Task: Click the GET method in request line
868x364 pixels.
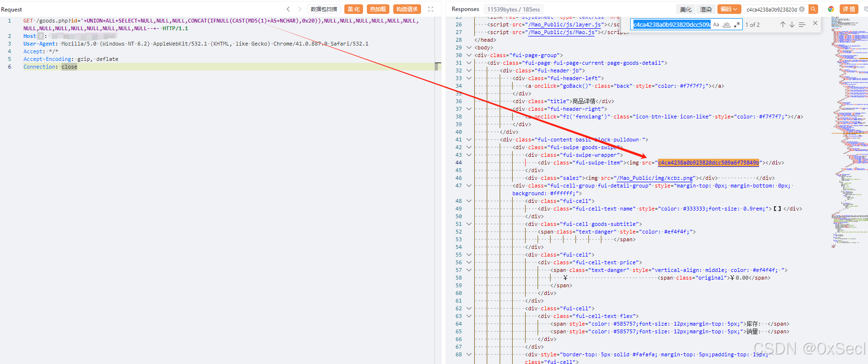Action: click(x=28, y=21)
